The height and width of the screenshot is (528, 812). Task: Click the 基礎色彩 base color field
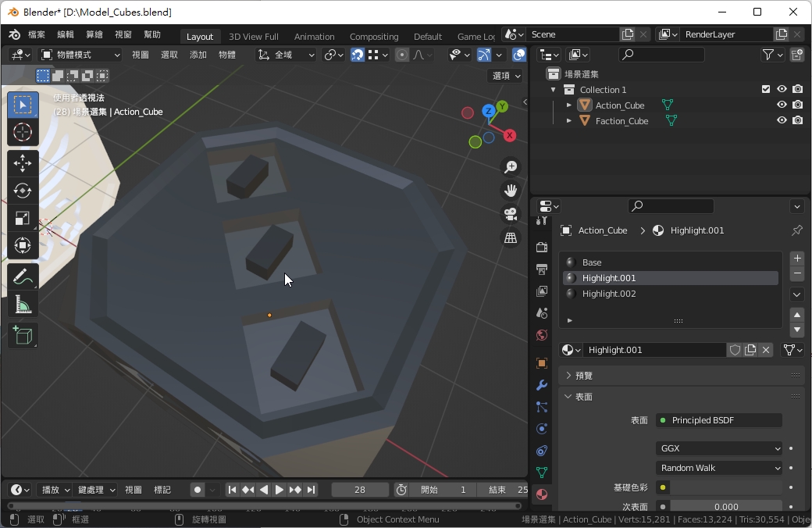tap(726, 487)
